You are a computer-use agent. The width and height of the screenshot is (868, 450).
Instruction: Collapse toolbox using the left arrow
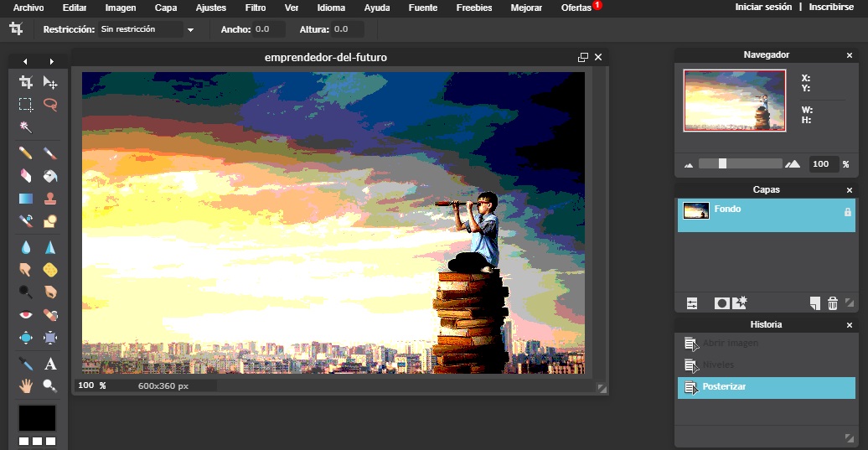[25, 61]
